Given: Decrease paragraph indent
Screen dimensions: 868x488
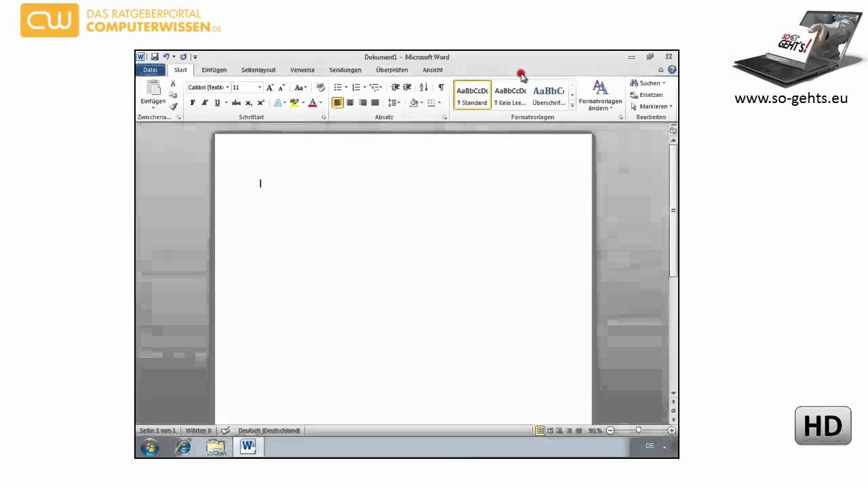Looking at the screenshot, I should pyautogui.click(x=395, y=87).
